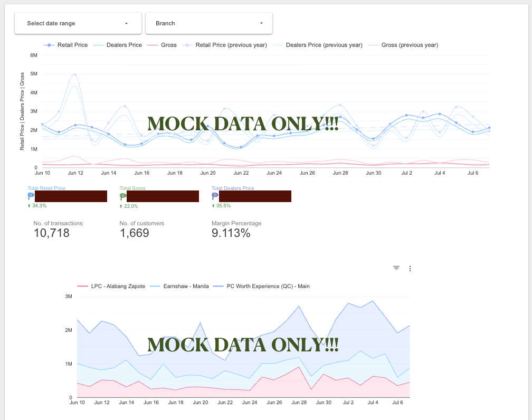Click the Jun 12 label on line chart axis

(75, 173)
